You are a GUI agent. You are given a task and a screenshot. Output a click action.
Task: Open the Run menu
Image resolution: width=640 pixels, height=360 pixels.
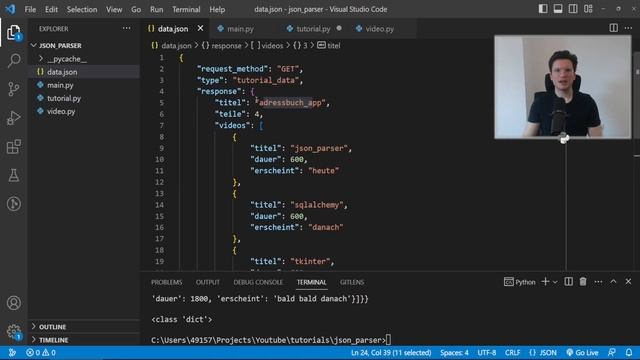click(x=156, y=9)
